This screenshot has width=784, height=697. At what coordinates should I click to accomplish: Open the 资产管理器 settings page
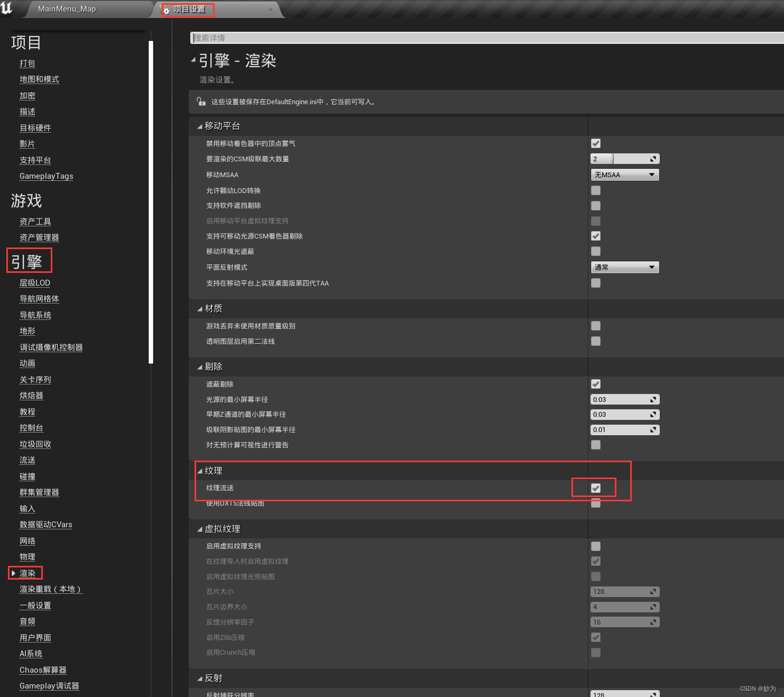tap(39, 237)
